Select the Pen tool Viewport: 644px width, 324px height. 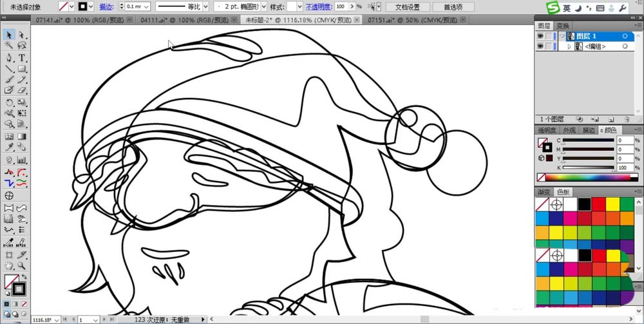click(x=9, y=58)
